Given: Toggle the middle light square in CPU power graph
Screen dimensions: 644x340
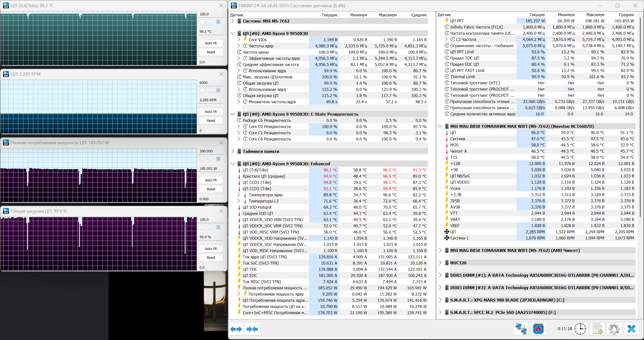Looking at the screenshot, I should tap(210, 159).
